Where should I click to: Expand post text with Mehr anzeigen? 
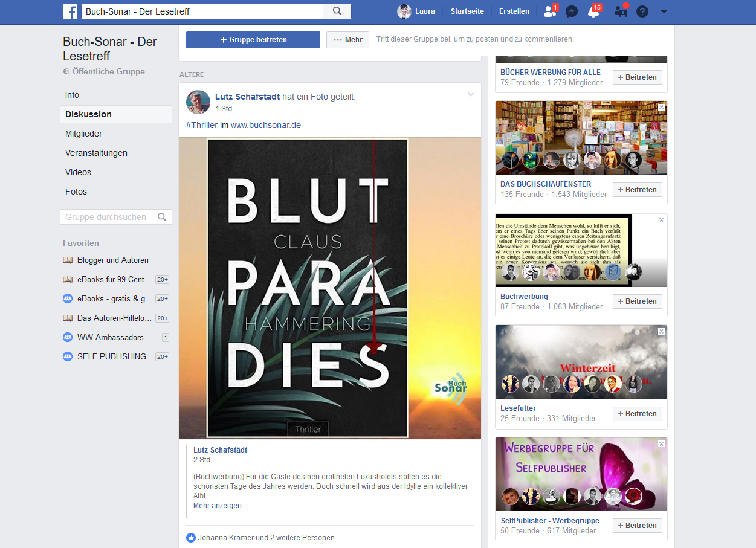(x=217, y=506)
